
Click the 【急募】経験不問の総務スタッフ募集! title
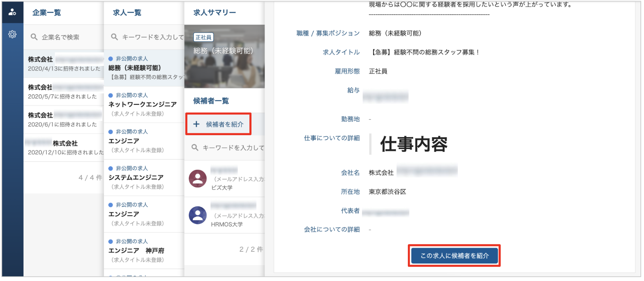click(425, 52)
